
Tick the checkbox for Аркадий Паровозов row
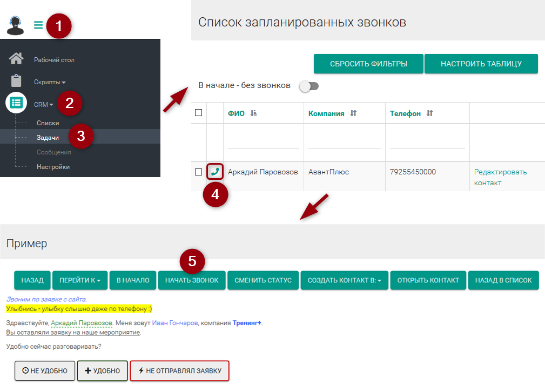(198, 172)
